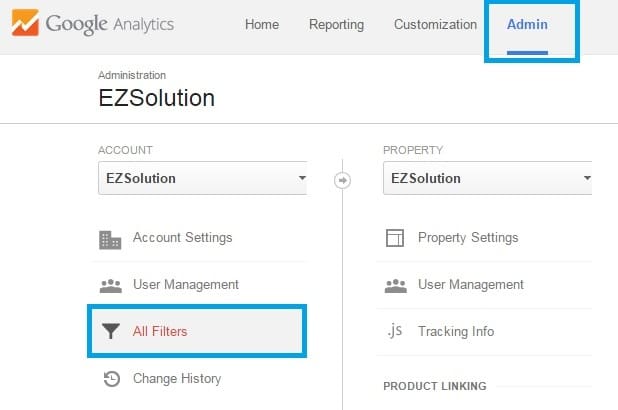Screen dimensions: 618x410
Task: Open Property Settings link
Action: [x=468, y=238]
